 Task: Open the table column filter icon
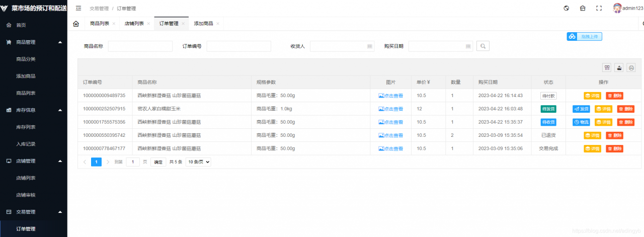point(607,68)
